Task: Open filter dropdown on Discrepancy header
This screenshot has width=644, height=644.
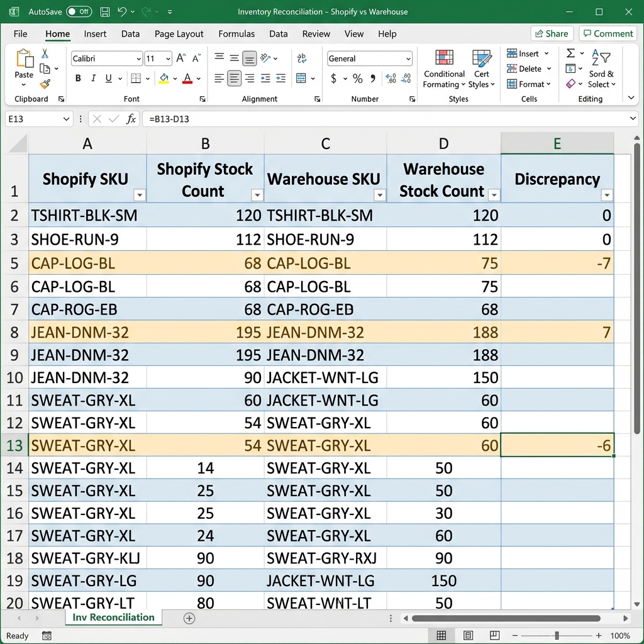Action: [x=607, y=195]
